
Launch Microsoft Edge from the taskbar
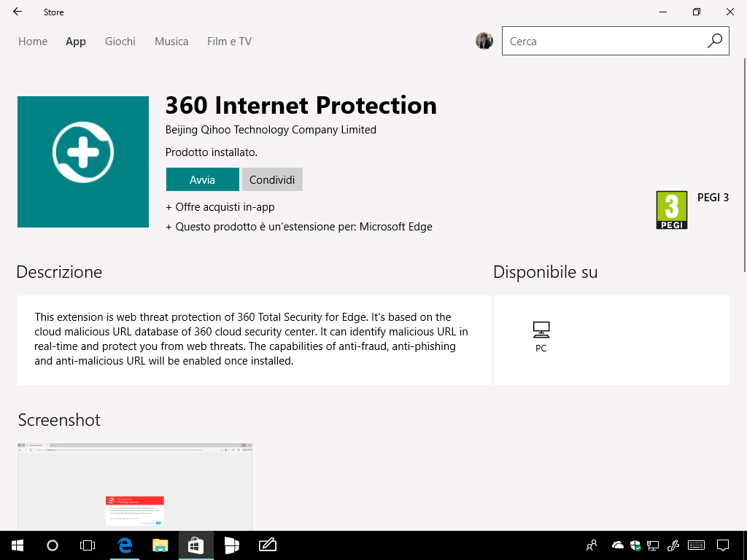[x=125, y=545]
